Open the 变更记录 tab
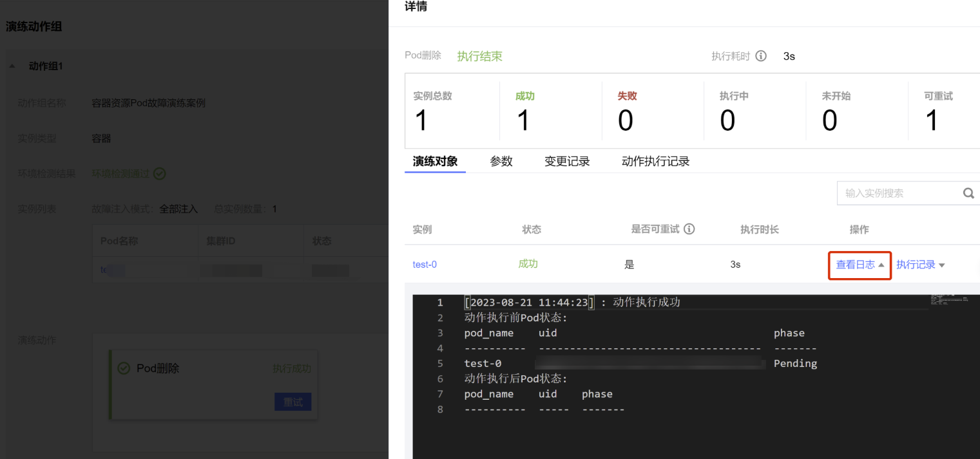This screenshot has width=980, height=459. coord(567,162)
